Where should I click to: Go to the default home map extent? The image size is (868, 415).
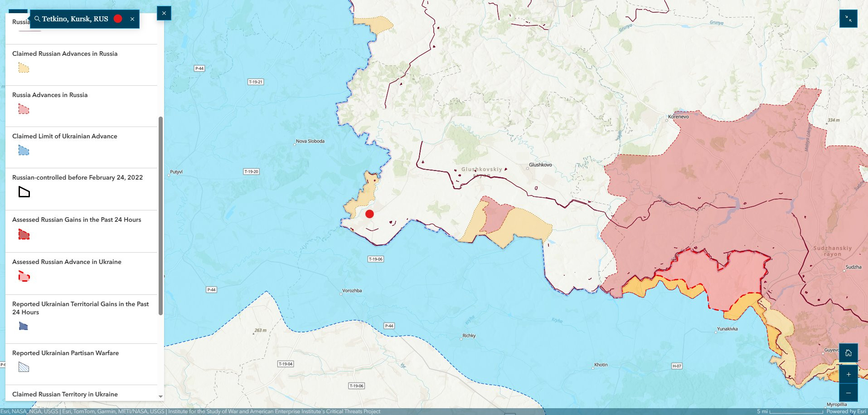pos(849,353)
